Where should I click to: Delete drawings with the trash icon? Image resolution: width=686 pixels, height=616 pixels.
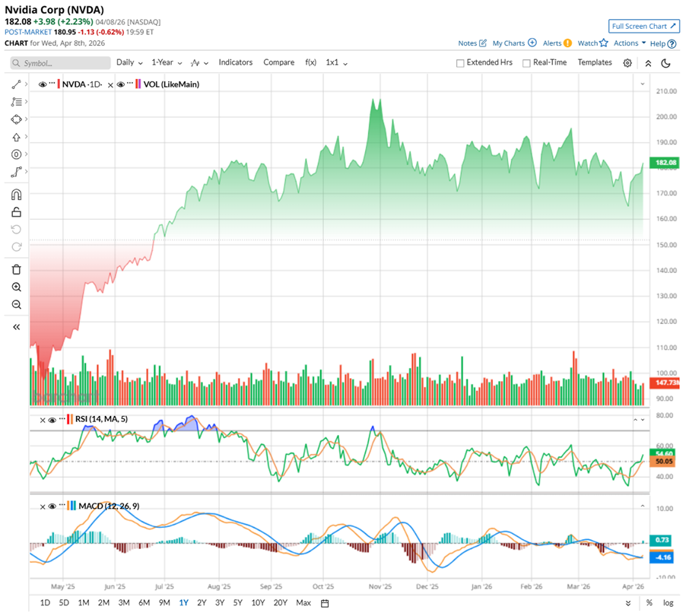point(16,269)
